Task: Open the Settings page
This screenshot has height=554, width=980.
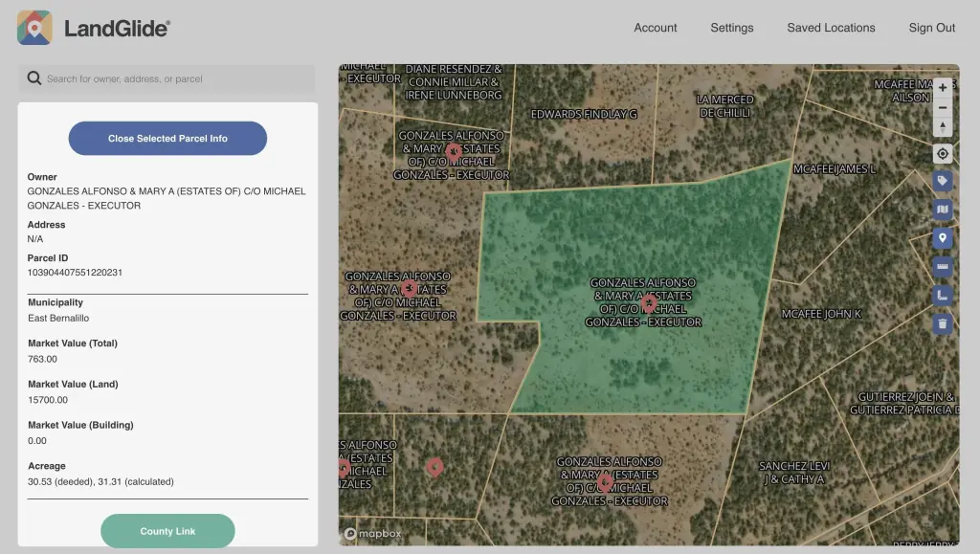Action: (x=731, y=28)
